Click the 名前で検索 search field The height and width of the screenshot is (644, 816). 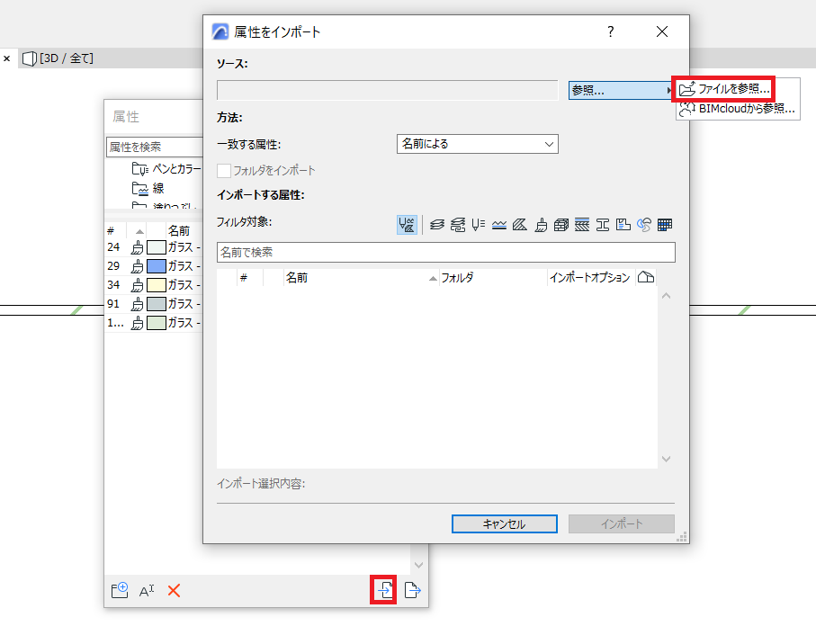coord(446,253)
